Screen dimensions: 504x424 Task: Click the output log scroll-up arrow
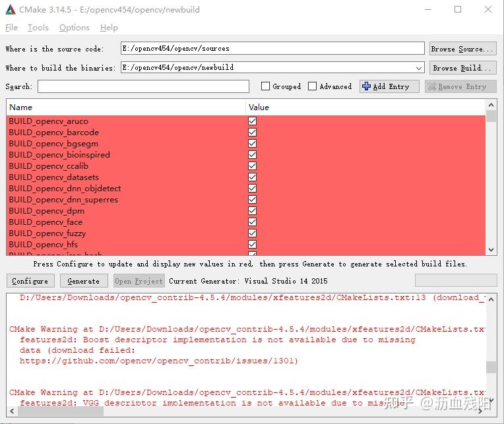pyautogui.click(x=491, y=299)
